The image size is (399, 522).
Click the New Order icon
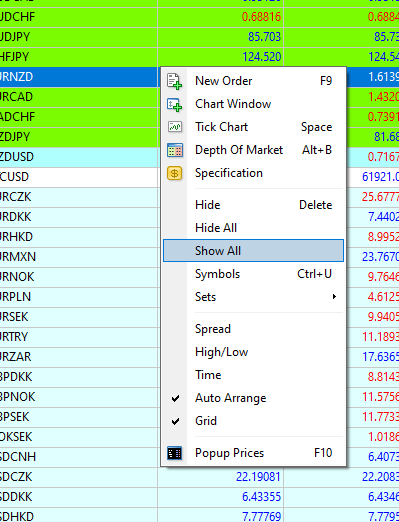point(174,81)
